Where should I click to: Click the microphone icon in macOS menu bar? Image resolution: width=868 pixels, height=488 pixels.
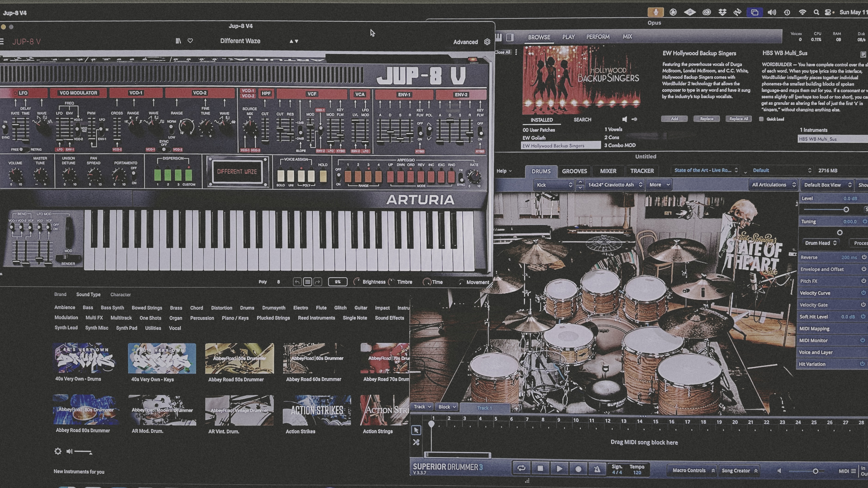tap(655, 12)
